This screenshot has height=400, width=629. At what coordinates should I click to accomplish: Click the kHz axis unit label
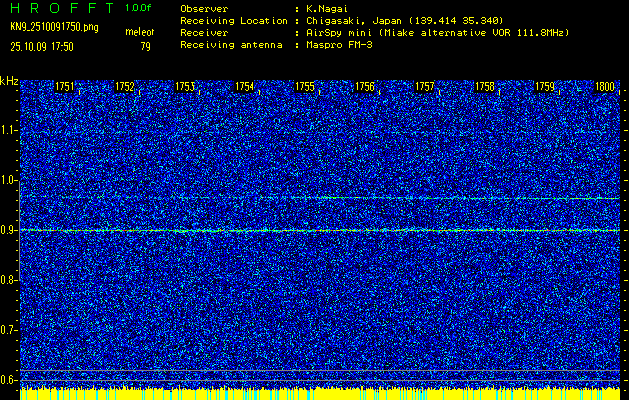pyautogui.click(x=9, y=80)
